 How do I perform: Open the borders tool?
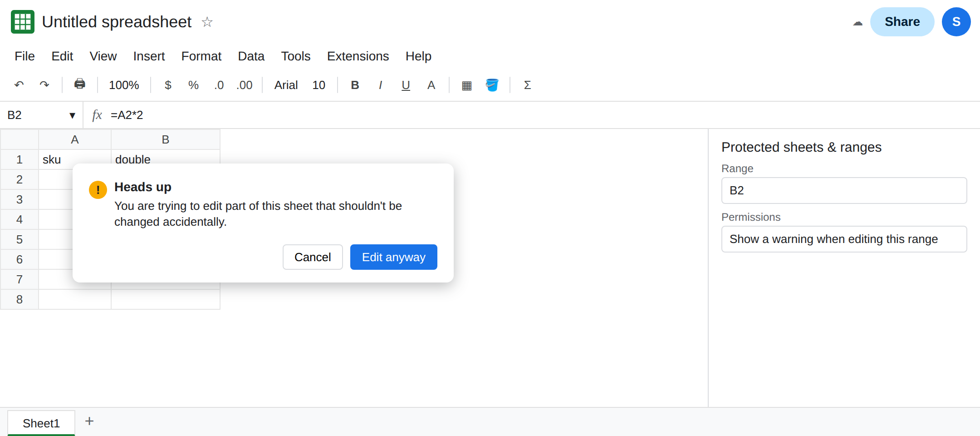coord(466,85)
